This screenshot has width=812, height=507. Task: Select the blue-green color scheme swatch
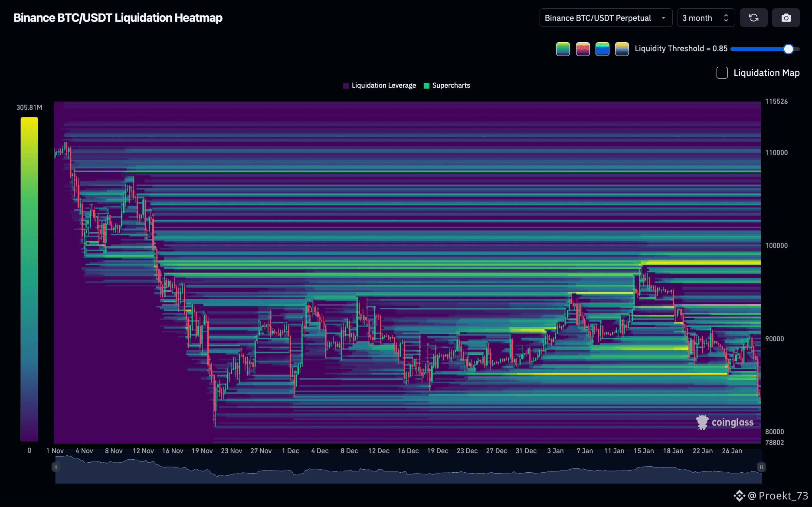point(602,49)
